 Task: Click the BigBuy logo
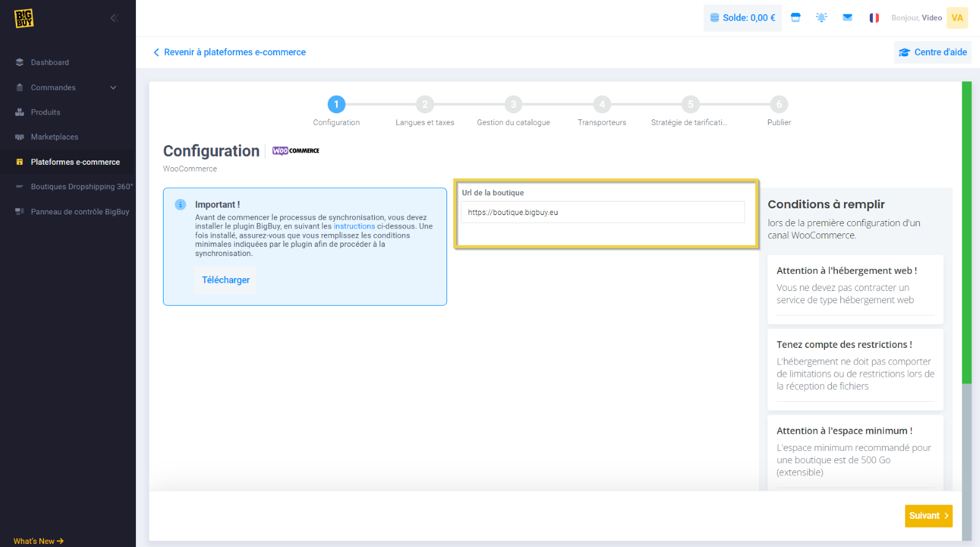pyautogui.click(x=24, y=18)
